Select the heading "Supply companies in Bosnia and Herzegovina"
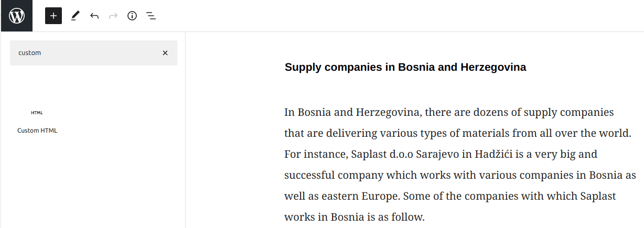The image size is (644, 228). click(x=405, y=67)
